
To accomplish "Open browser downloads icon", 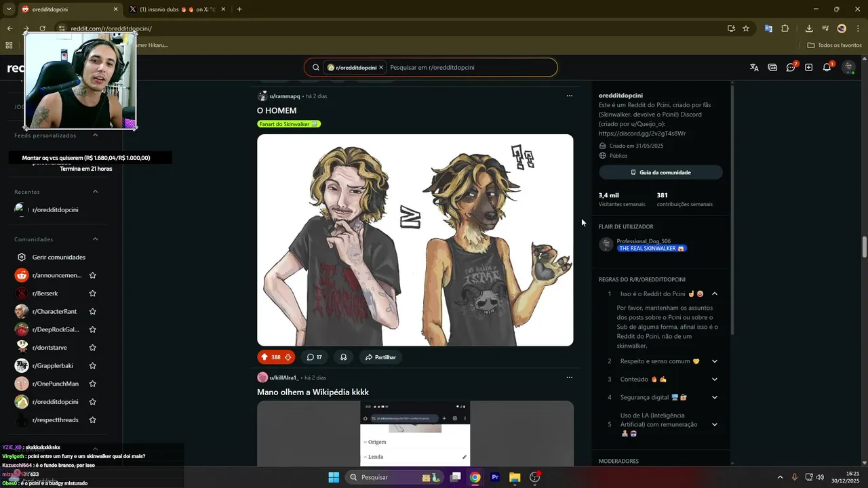I will pyautogui.click(x=809, y=28).
